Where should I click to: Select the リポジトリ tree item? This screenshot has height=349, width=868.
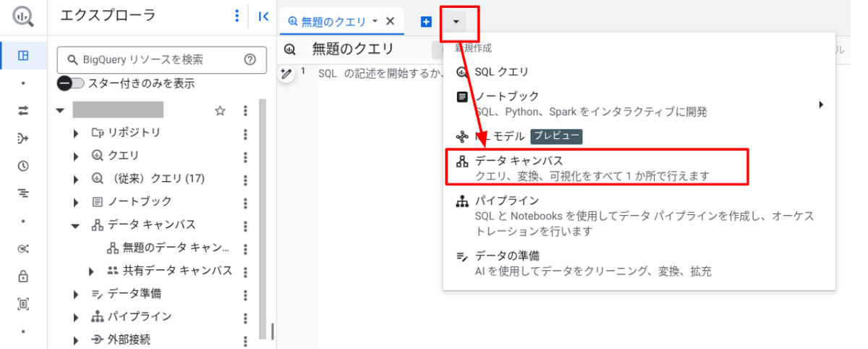click(126, 134)
